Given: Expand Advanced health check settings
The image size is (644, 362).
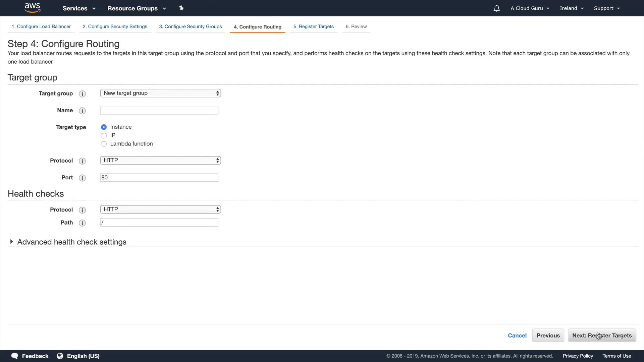Looking at the screenshot, I should click(x=71, y=242).
